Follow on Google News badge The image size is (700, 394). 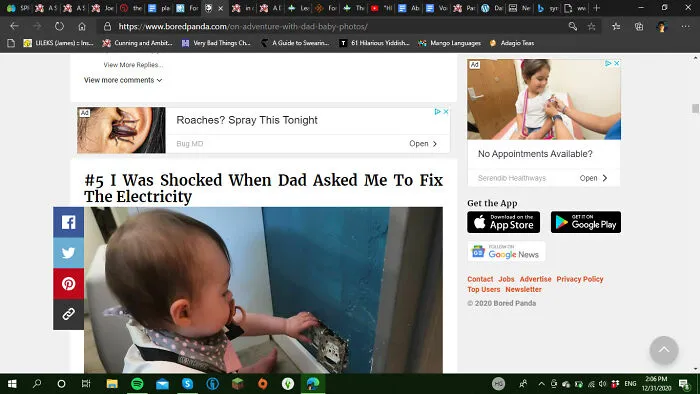pos(506,252)
